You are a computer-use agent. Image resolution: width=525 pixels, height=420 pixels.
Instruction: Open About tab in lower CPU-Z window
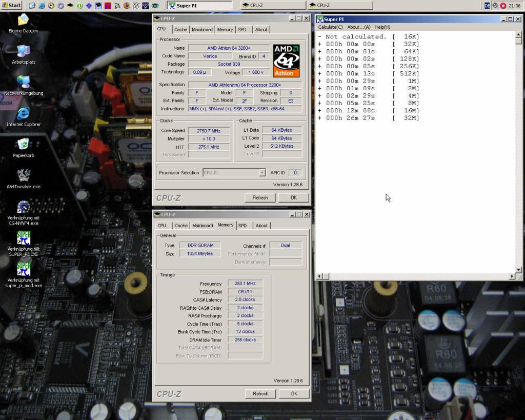pos(261,226)
